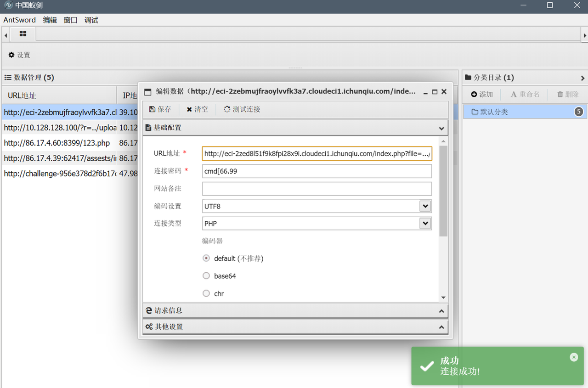Select the chr encoder radio
This screenshot has height=388, width=588.
pos(206,293)
